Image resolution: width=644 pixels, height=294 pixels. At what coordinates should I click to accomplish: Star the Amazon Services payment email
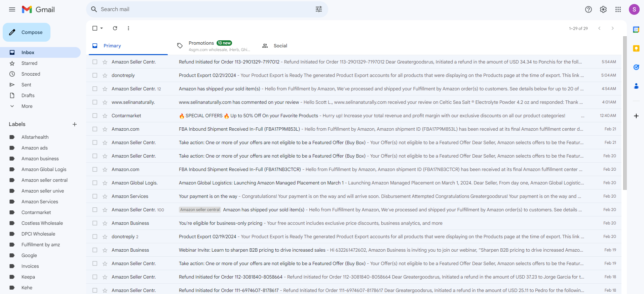[105, 196]
